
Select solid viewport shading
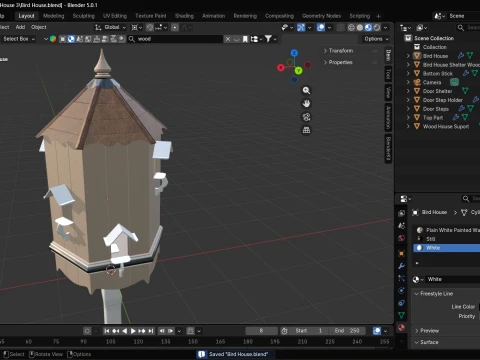(360, 28)
